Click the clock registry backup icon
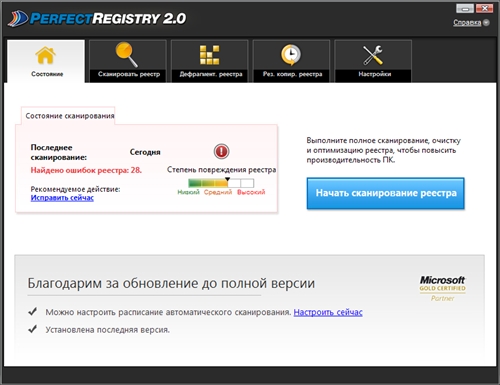The width and height of the screenshot is (500, 385). 291,55
